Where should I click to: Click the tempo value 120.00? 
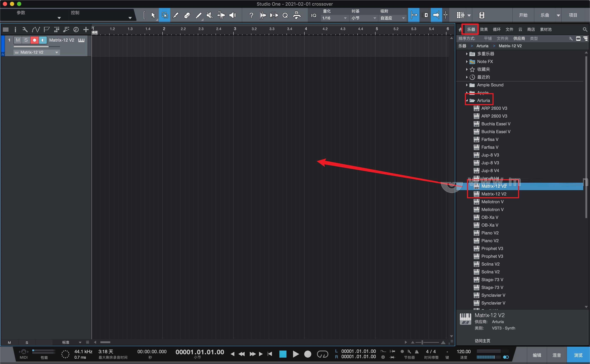463,352
